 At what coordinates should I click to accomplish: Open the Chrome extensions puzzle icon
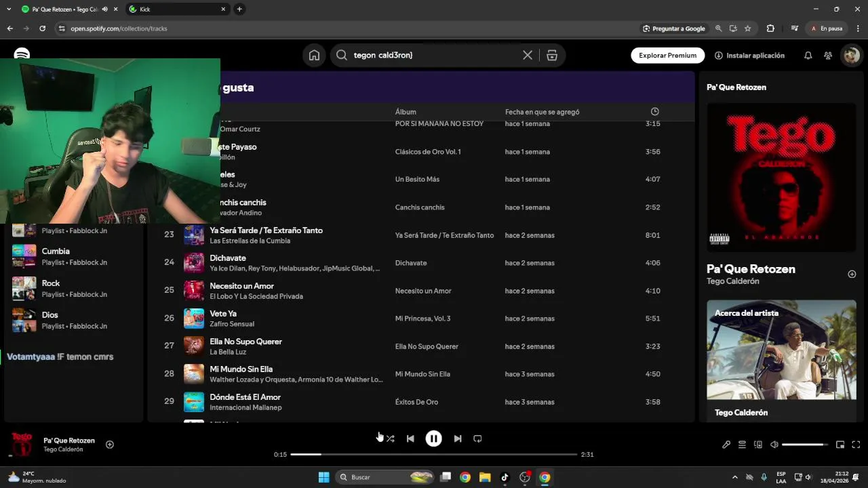point(770,28)
